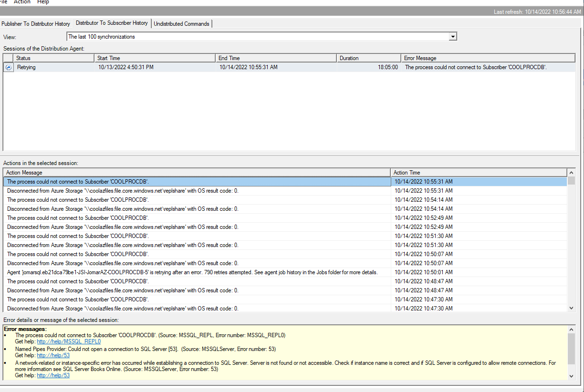Viewport: 584px width, 392px height.
Task: Select the 'Disconnected from Azure Storage' action at 10:47:30 AM
Action: click(x=285, y=309)
